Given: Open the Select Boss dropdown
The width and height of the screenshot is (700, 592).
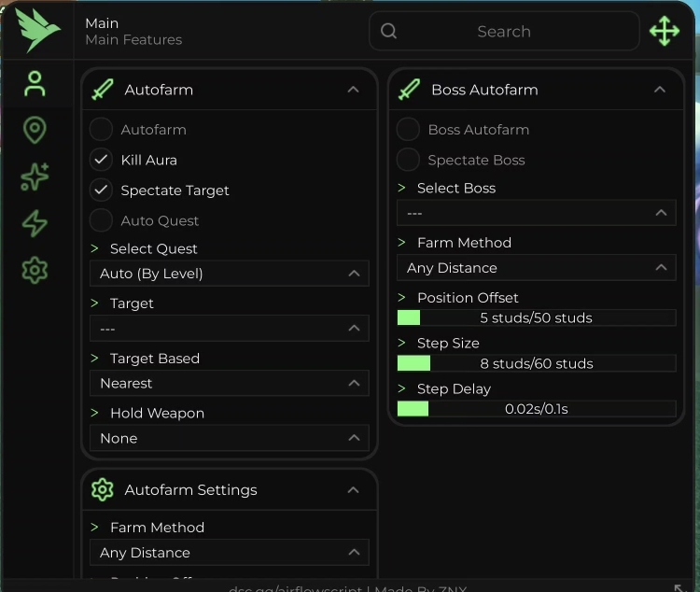Looking at the screenshot, I should tap(536, 214).
